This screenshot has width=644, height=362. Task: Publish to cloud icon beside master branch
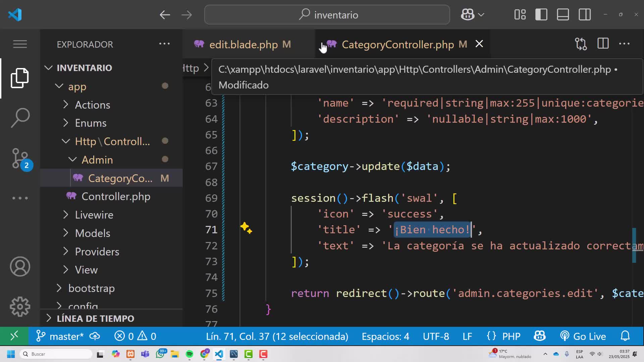[x=95, y=336]
